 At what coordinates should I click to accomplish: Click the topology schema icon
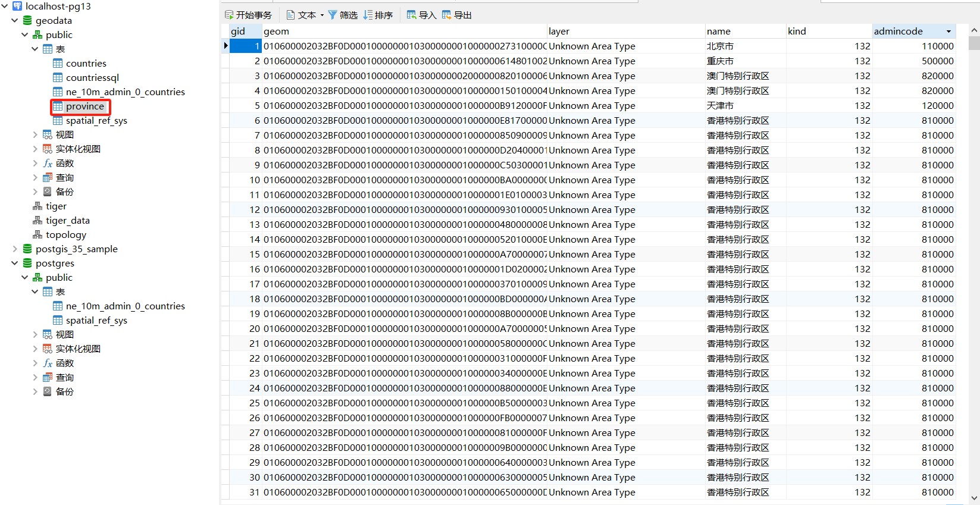tap(37, 234)
